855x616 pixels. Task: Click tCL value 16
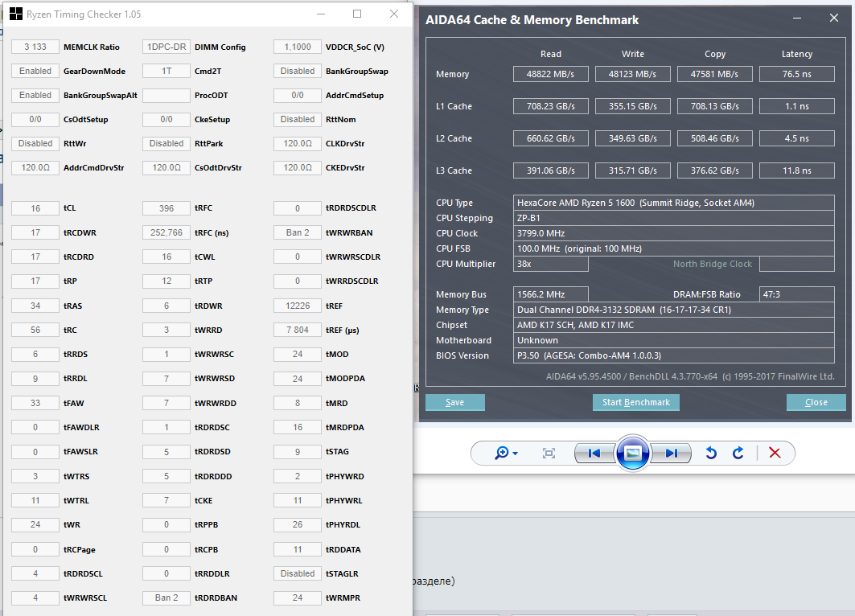click(x=35, y=208)
